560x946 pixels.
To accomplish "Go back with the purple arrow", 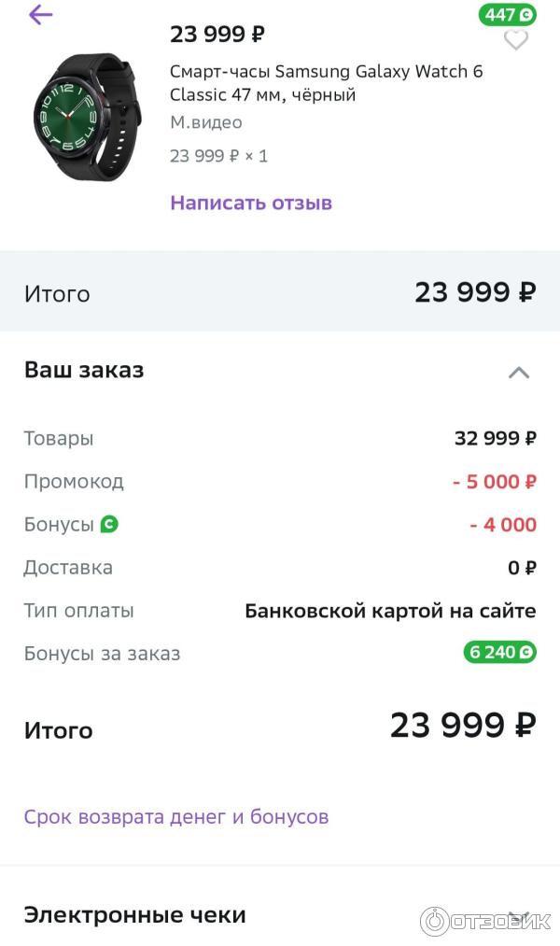I will [x=40, y=15].
